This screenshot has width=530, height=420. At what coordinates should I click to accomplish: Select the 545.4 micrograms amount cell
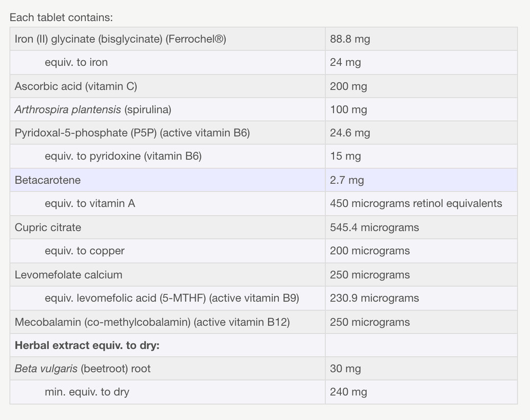[x=374, y=227]
